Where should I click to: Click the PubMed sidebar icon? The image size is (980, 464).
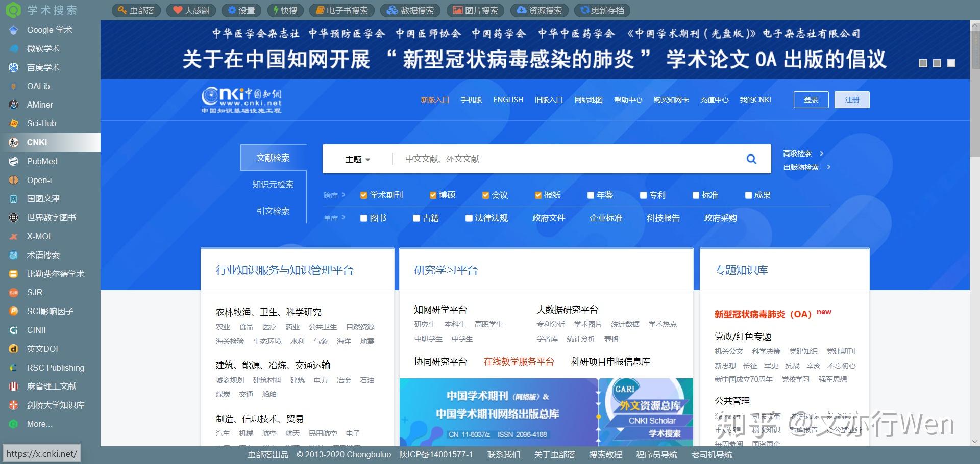pos(14,161)
